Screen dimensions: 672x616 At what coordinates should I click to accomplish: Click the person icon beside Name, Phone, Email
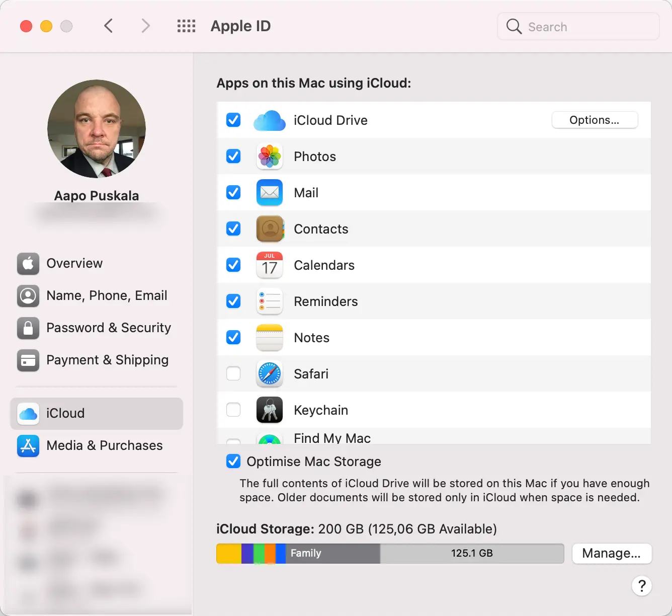tap(28, 296)
